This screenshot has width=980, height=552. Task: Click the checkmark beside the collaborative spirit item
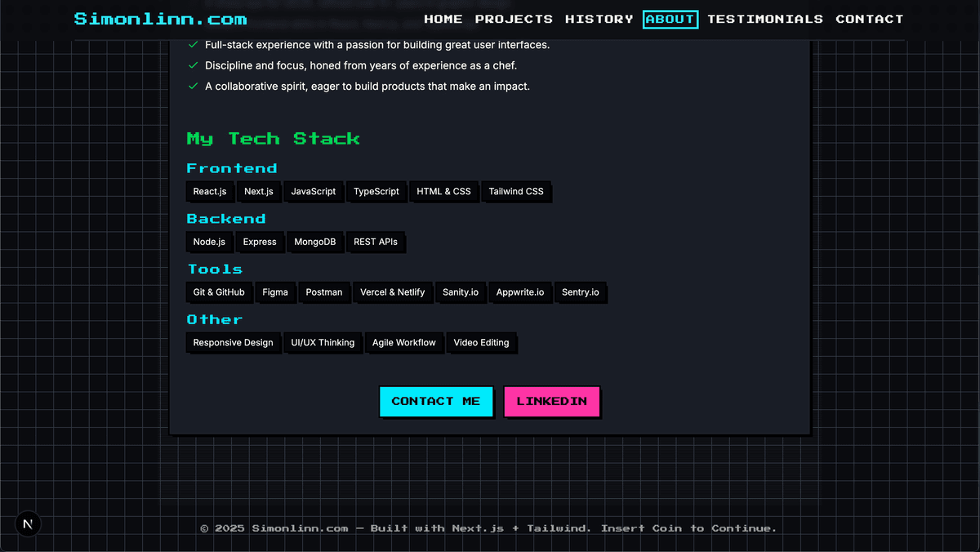click(193, 85)
